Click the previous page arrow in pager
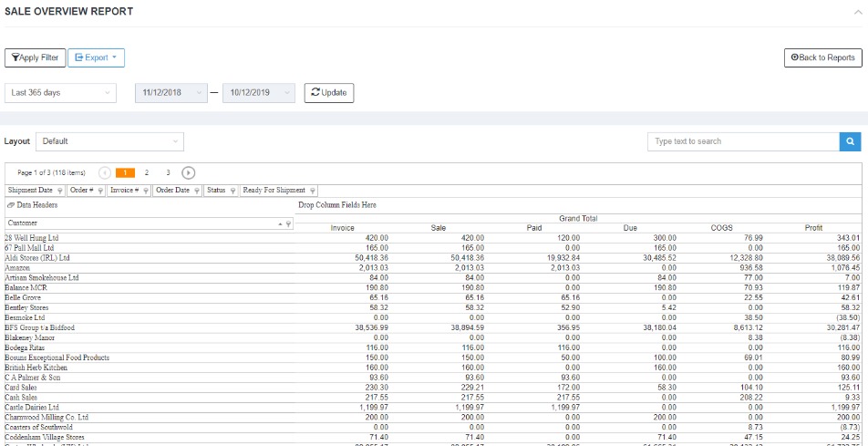Screen dimensions: 868x446 [x=105, y=172]
